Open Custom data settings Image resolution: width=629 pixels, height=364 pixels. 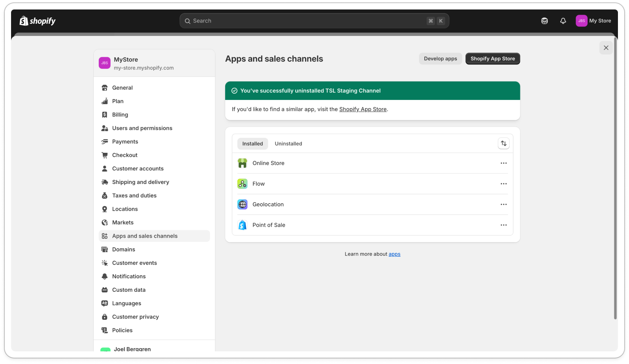(x=154, y=290)
